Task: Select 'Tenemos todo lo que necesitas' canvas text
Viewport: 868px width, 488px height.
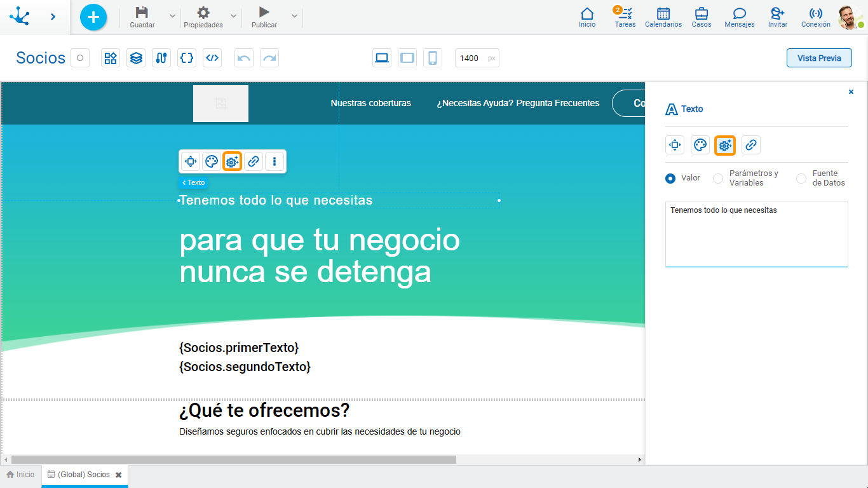Action: tap(276, 200)
